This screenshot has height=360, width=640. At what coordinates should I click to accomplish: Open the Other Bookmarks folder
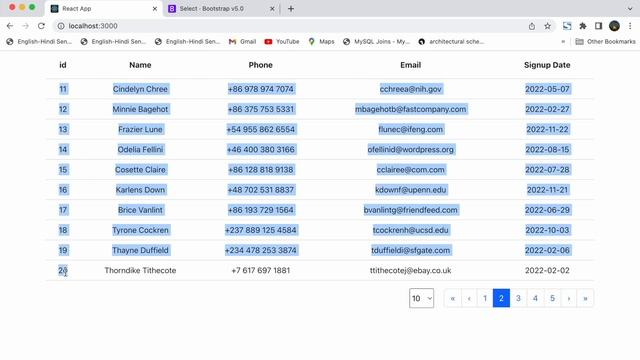[x=605, y=42]
